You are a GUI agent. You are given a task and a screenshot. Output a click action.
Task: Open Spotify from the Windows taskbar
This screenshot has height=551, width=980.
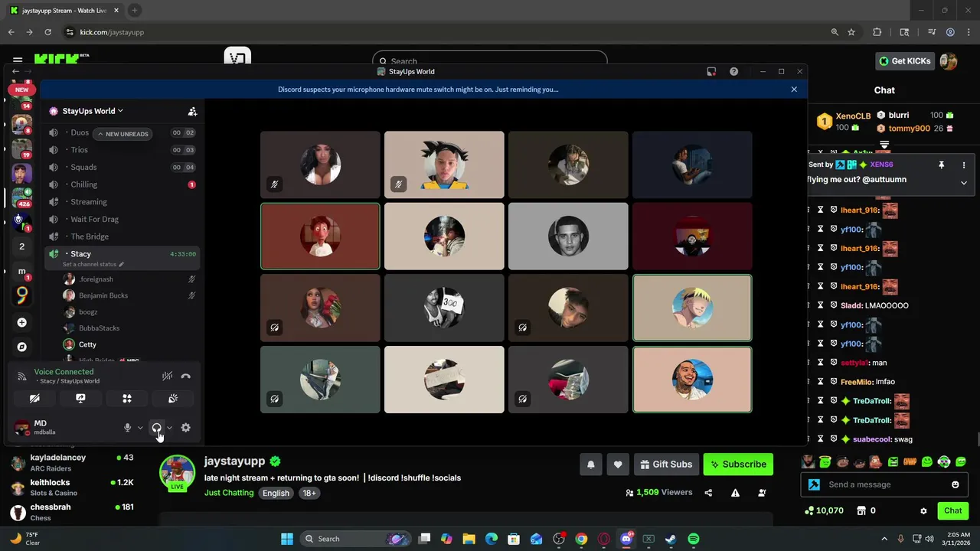pos(693,539)
